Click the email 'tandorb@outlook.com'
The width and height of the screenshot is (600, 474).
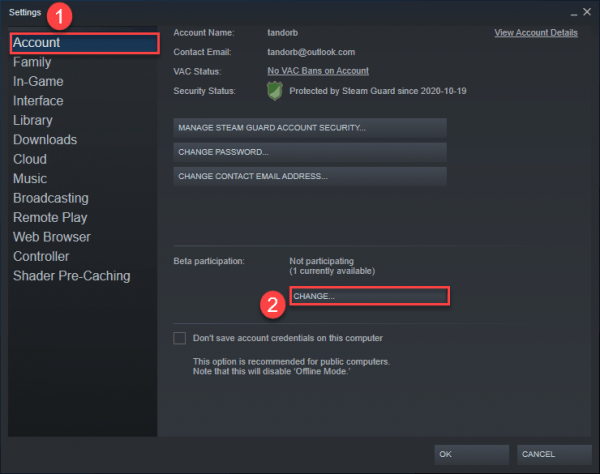tap(311, 52)
